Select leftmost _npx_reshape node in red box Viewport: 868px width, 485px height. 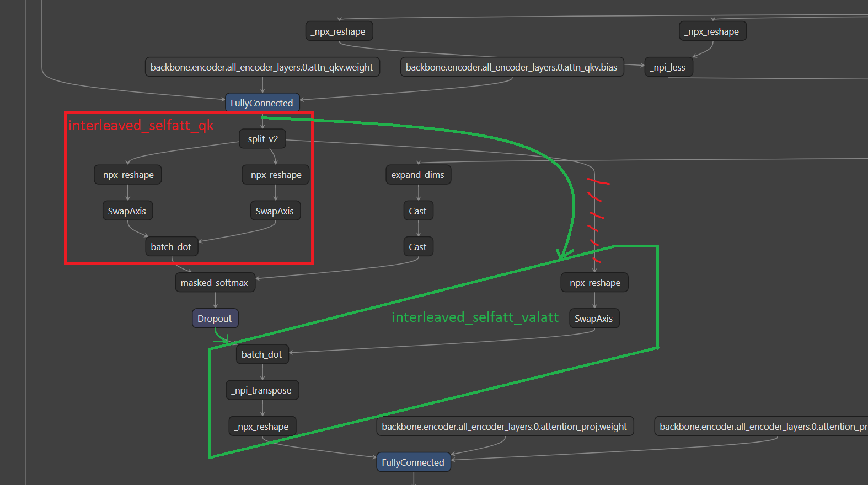(128, 175)
